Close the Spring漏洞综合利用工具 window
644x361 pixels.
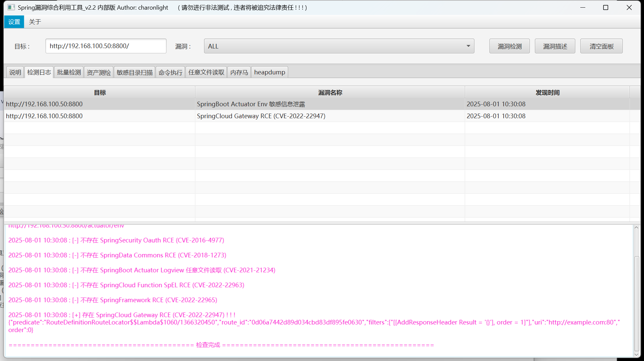[x=629, y=7]
